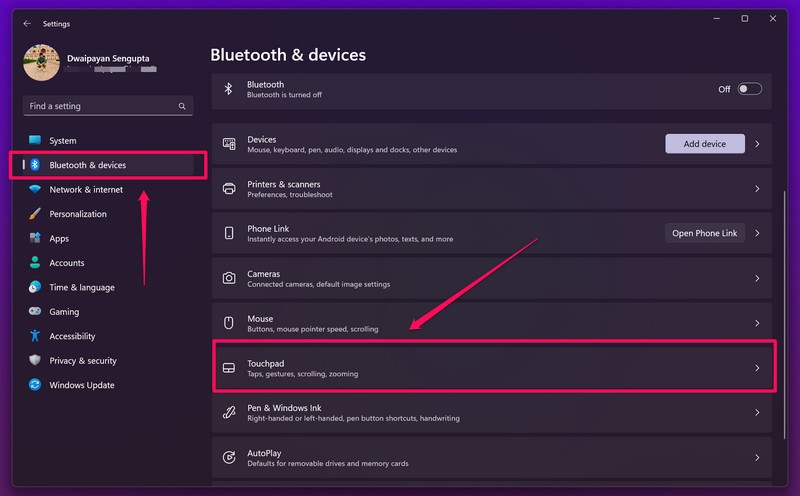
Task: Expand the Touchpad settings chevron
Action: [x=757, y=368]
